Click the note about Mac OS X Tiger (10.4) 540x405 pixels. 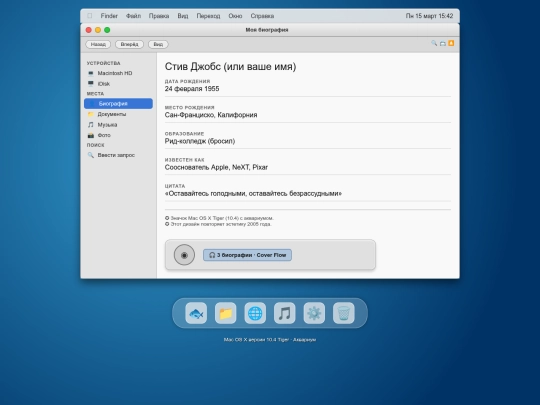tap(219, 218)
